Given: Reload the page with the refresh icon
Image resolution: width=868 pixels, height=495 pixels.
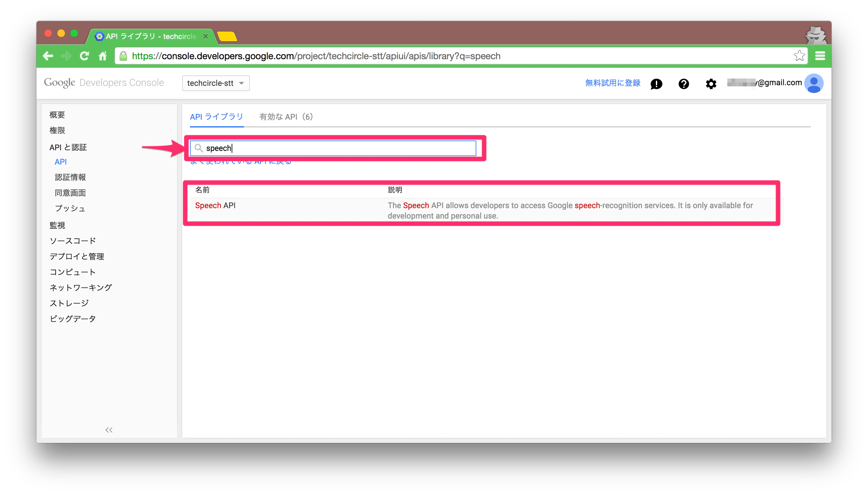Looking at the screenshot, I should click(x=84, y=56).
